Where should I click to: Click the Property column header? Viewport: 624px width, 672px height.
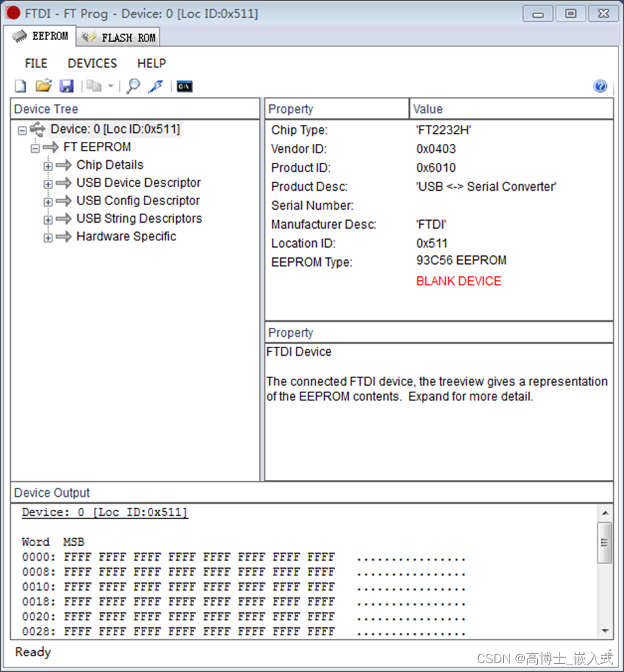pyautogui.click(x=336, y=109)
